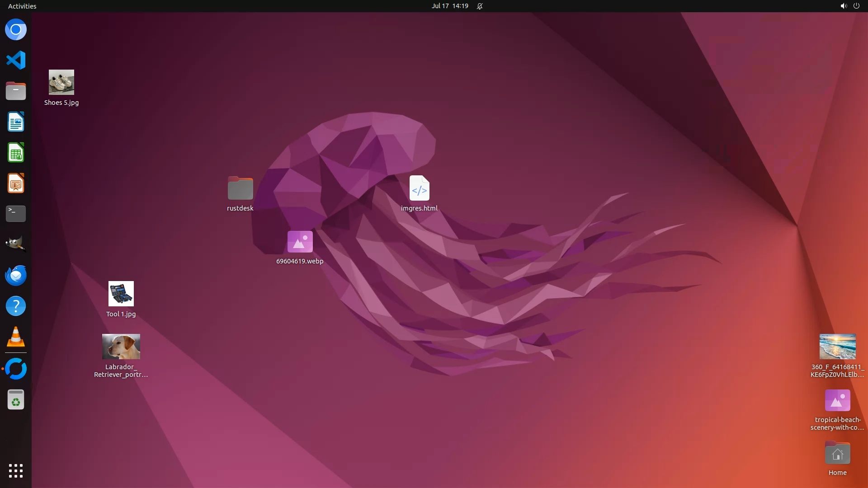Start LibreOffice Impress from dock
Viewport: 868px width, 488px height.
(16, 183)
